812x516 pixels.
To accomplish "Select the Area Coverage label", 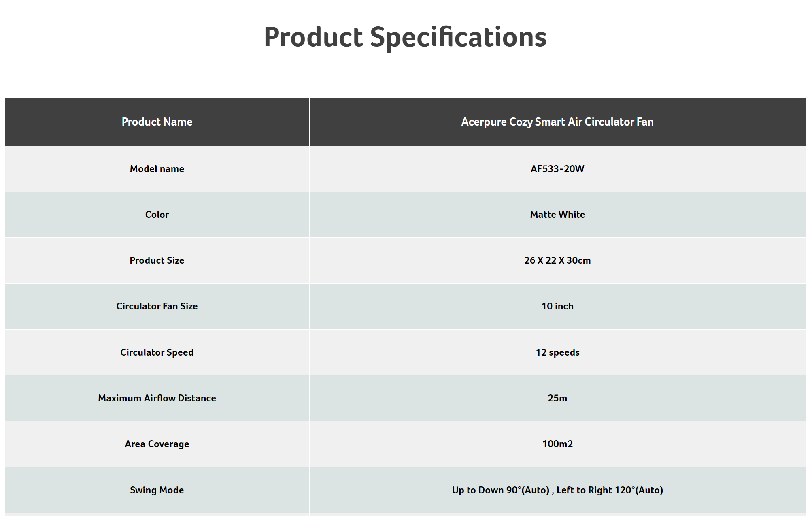I will [157, 444].
